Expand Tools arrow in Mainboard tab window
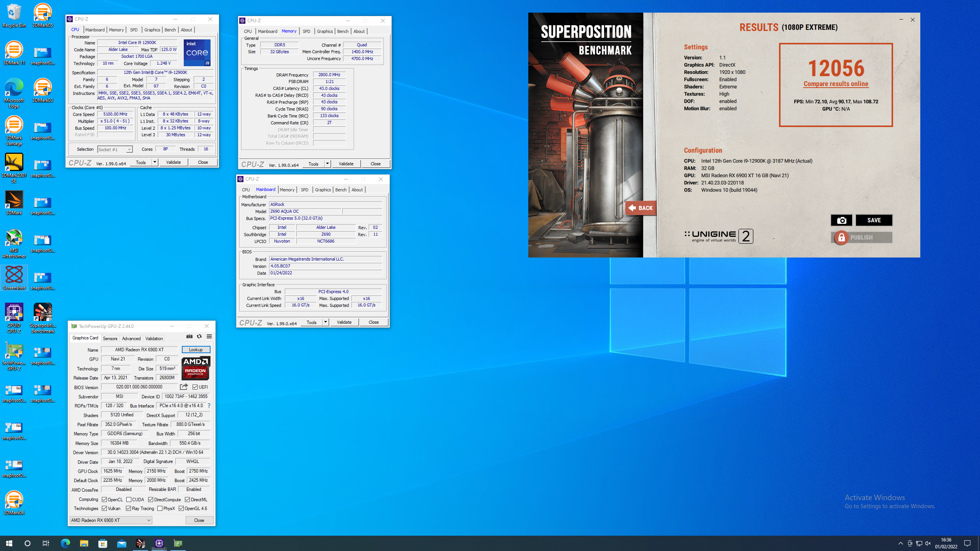Image resolution: width=980 pixels, height=551 pixels. click(325, 322)
